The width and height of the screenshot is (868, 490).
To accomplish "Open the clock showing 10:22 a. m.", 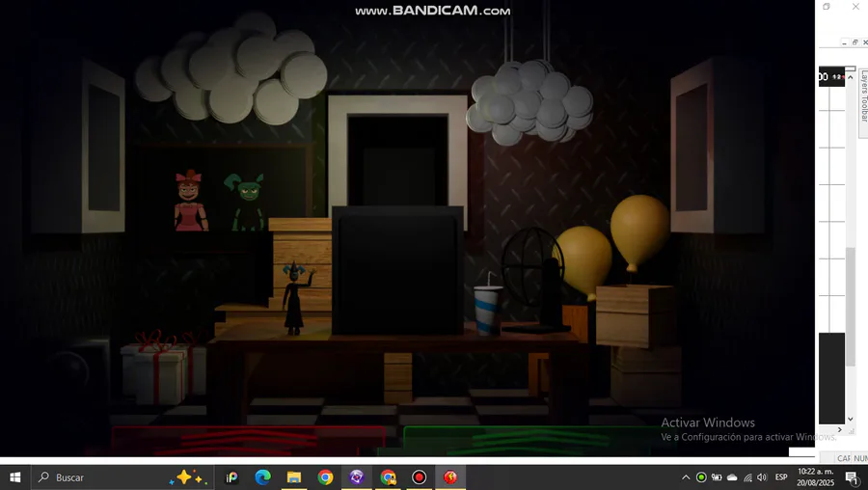I will coord(815,477).
